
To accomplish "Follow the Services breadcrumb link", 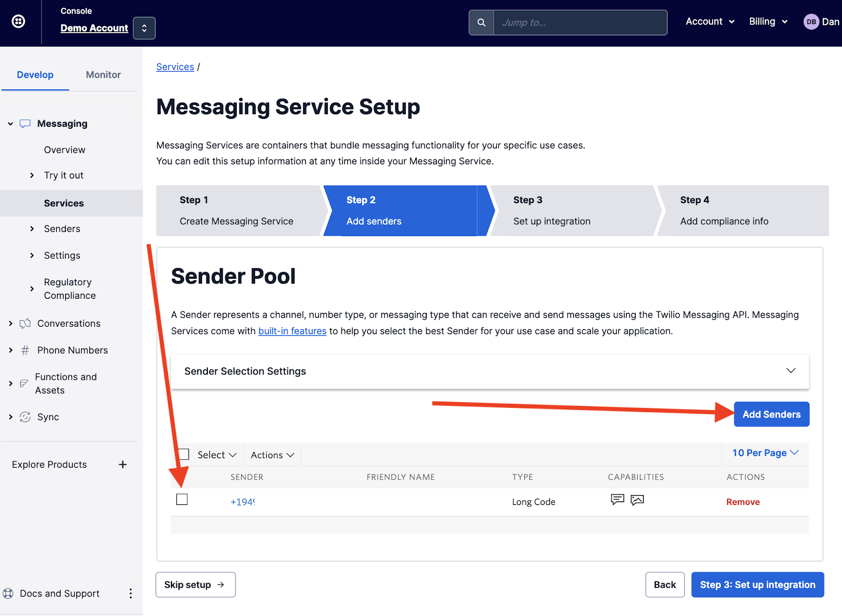I will click(x=175, y=67).
